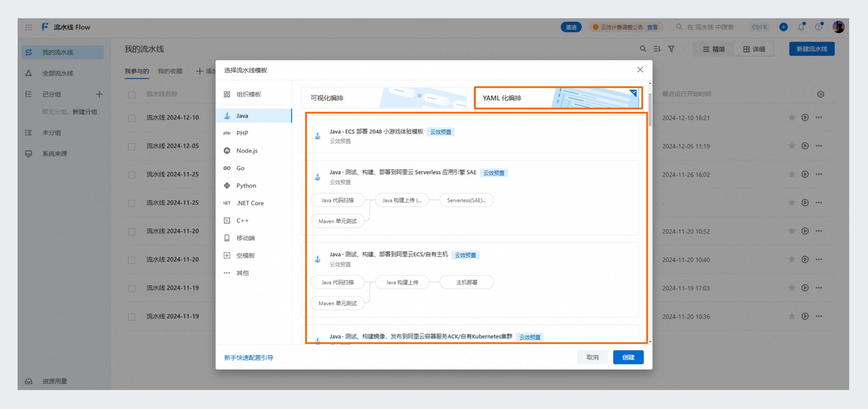Viewport: 868px width, 409px height.
Task: Open 资源用量 in sidebar
Action: click(63, 381)
